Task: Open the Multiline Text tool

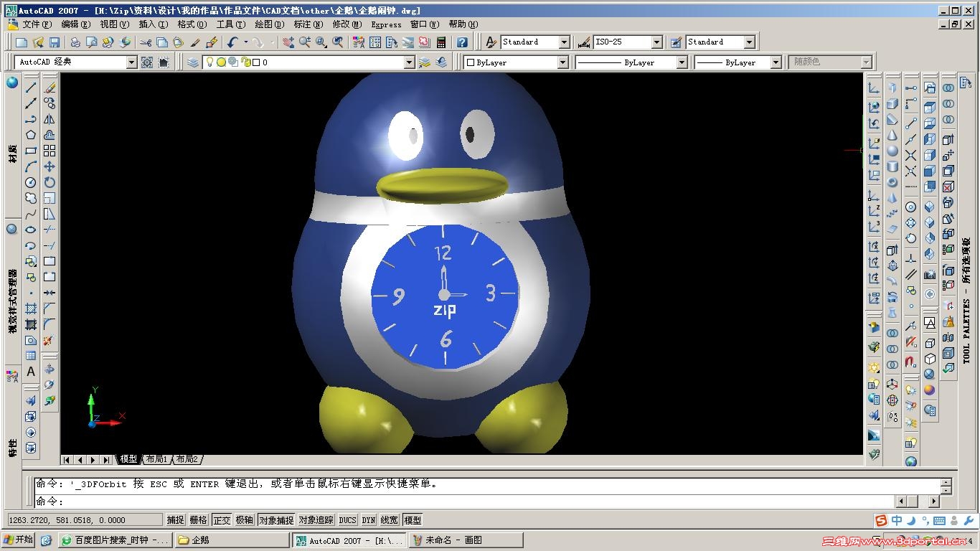Action: tap(31, 372)
